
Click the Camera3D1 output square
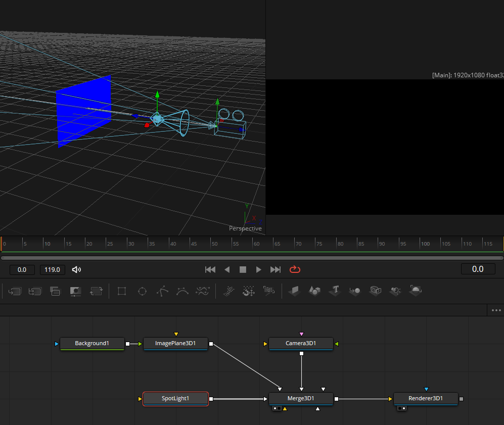301,353
